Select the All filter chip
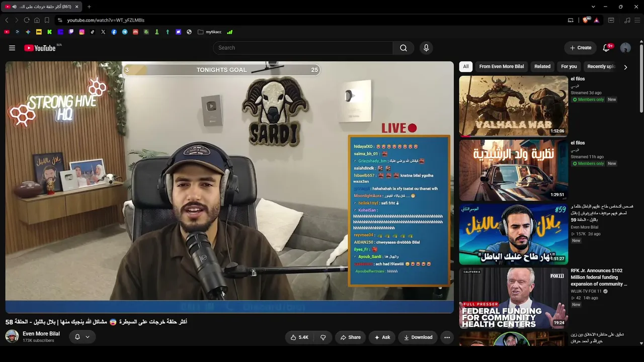644x362 pixels. point(466,66)
